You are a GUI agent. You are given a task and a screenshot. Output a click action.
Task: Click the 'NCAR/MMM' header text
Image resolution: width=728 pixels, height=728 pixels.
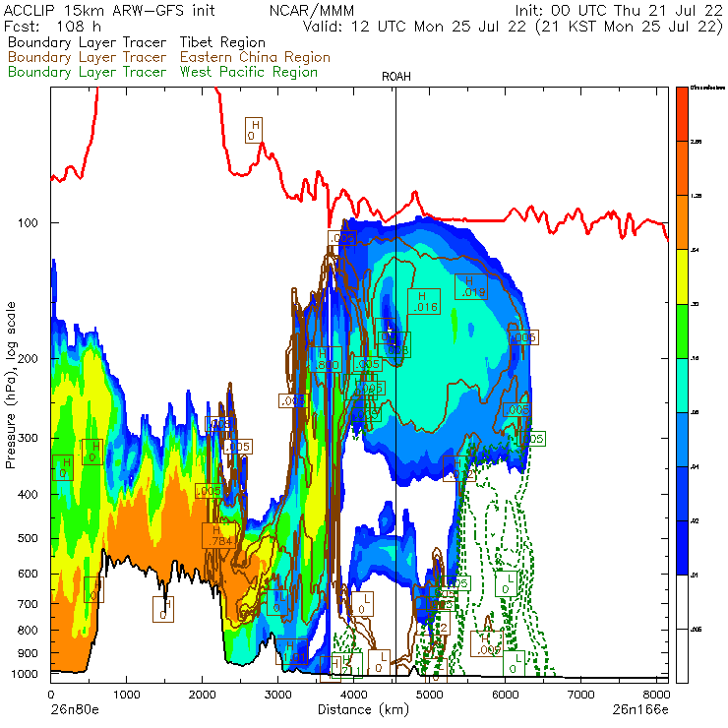312,10
